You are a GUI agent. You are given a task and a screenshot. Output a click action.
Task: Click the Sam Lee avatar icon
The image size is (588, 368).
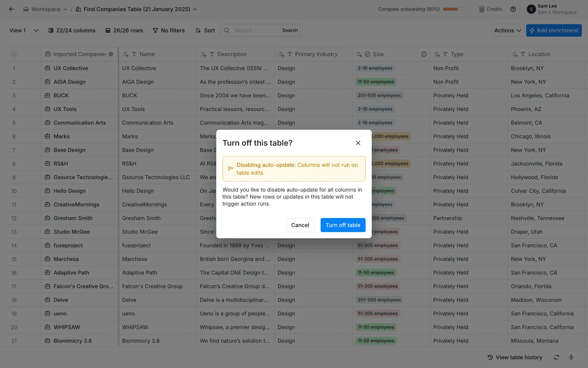[531, 9]
